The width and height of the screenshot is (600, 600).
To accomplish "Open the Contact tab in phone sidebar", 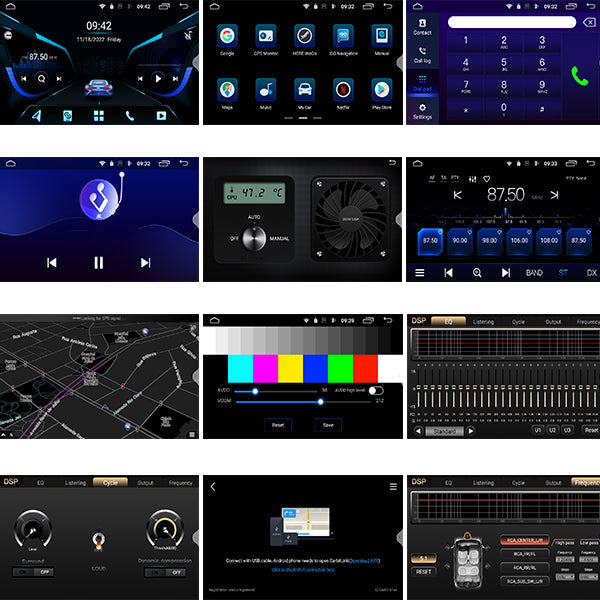I will 423,25.
